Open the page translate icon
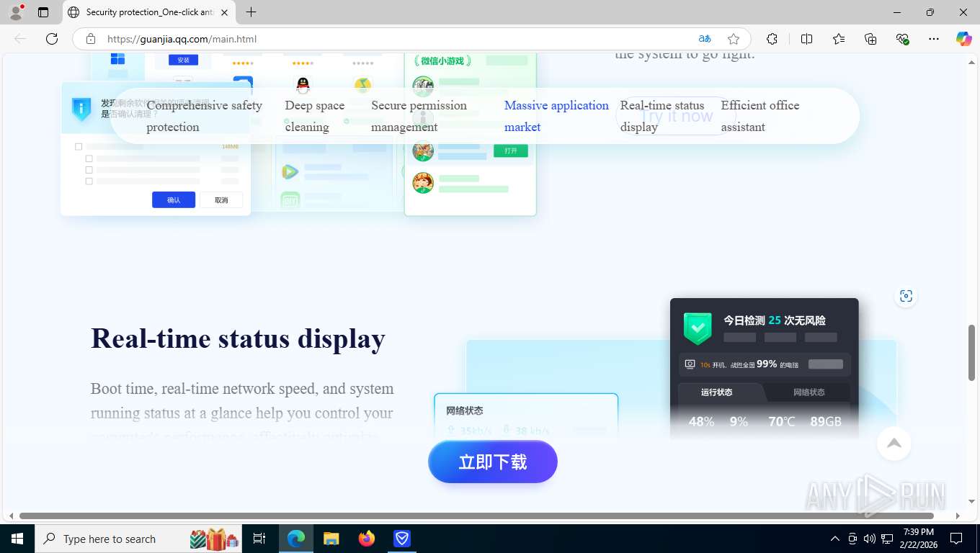This screenshot has width=980, height=553. [705, 39]
